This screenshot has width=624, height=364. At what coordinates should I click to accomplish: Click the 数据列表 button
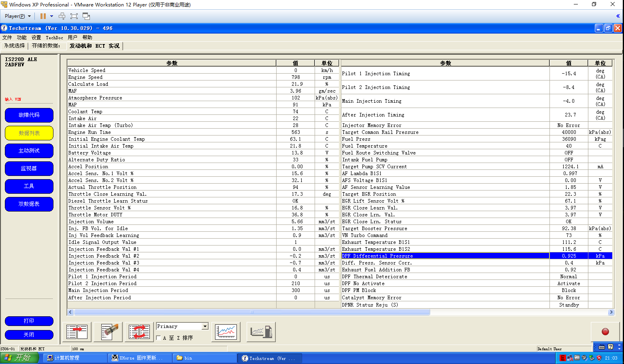[29, 133]
